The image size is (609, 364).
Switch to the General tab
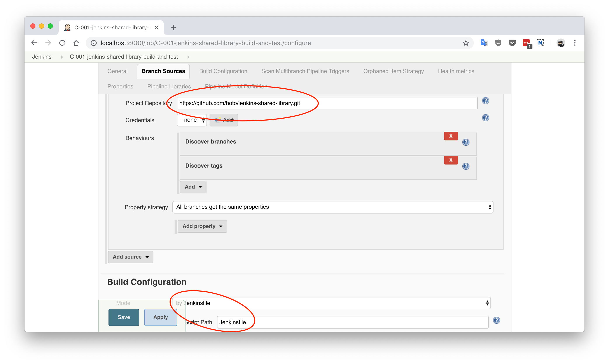tap(117, 71)
